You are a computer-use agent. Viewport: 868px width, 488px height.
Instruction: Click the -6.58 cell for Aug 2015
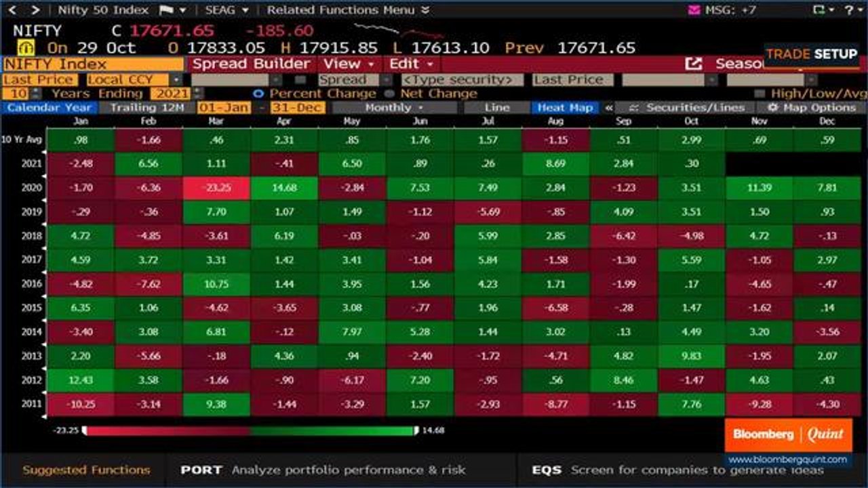555,308
